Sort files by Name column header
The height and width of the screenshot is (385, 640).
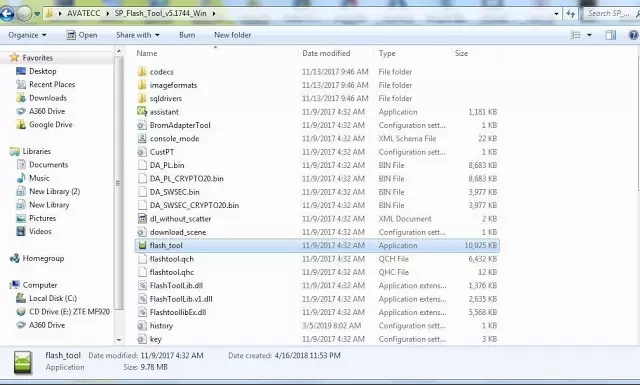click(x=147, y=53)
